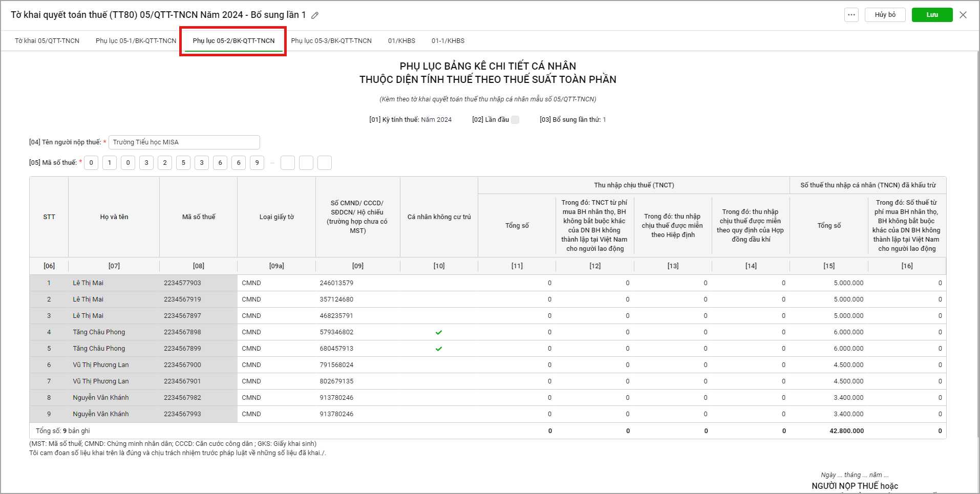Toggle non-resident checkmark for row 5
The image size is (980, 494).
[x=439, y=349]
